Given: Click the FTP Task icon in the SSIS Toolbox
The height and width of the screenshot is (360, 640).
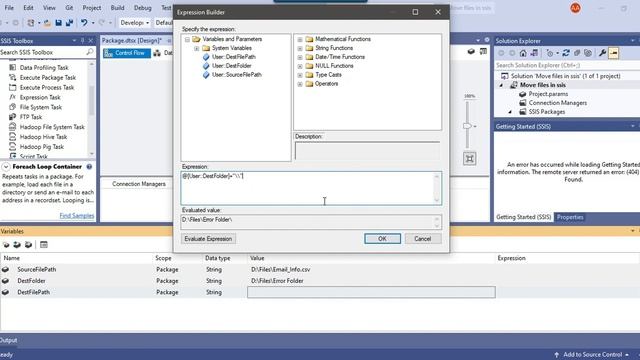Looking at the screenshot, I should [13, 117].
